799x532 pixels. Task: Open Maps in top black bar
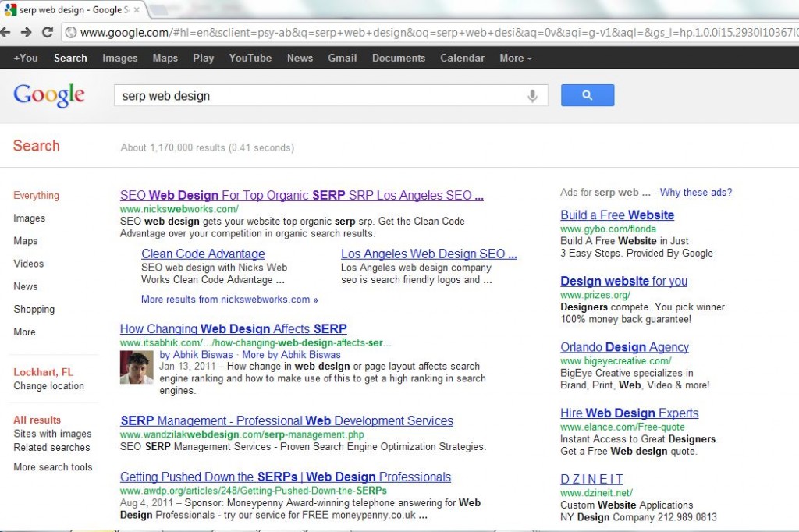pos(165,58)
